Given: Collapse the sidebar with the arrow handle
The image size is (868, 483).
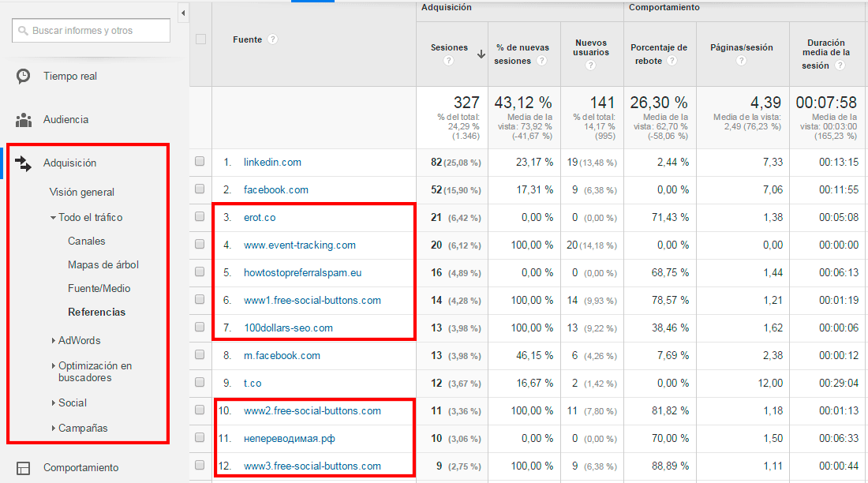Looking at the screenshot, I should [x=183, y=13].
